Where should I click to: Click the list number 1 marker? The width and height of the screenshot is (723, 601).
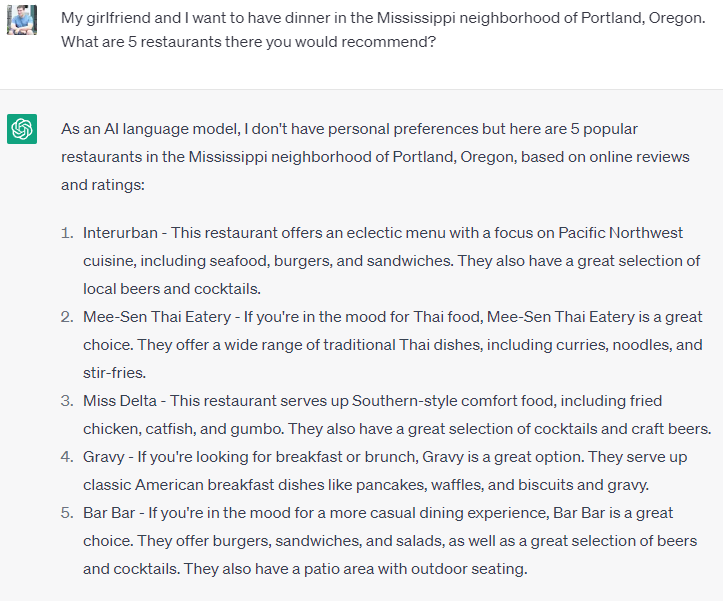(68, 233)
